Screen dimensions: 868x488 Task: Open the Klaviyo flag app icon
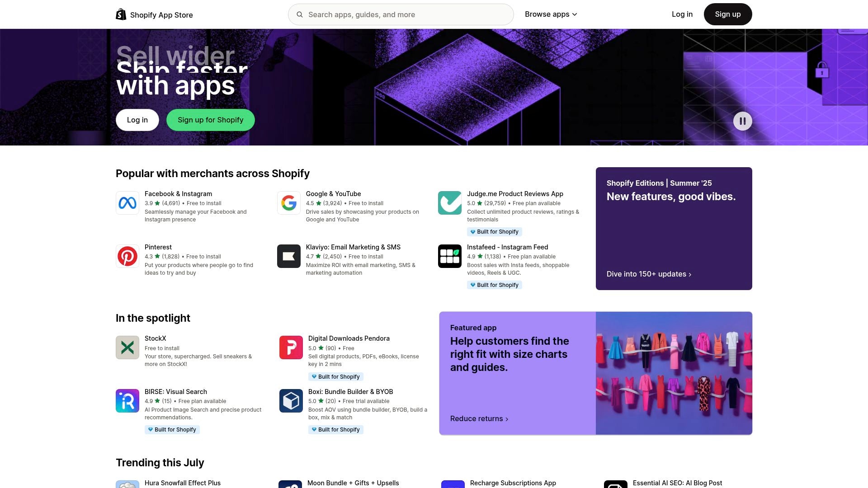pos(289,256)
